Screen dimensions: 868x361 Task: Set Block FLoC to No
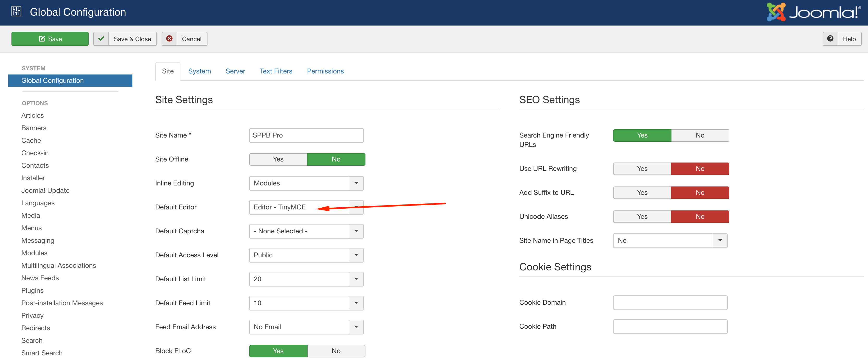pyautogui.click(x=336, y=351)
